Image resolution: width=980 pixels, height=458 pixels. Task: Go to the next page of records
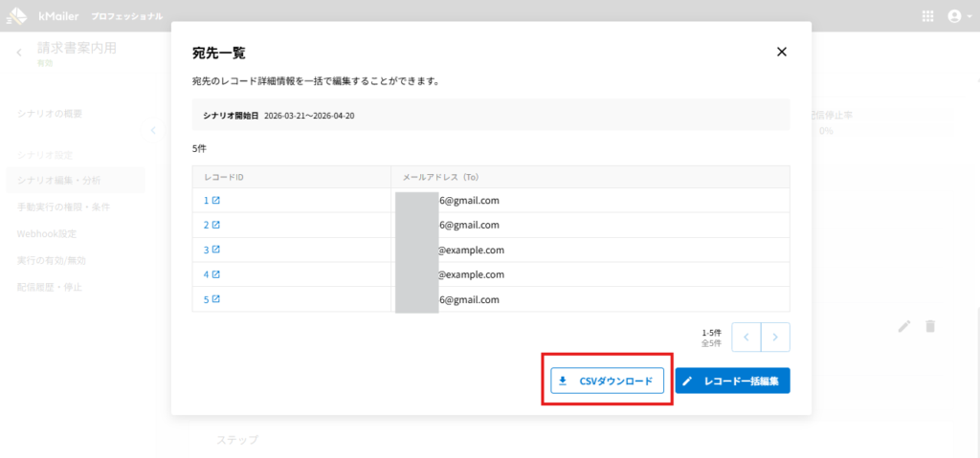pos(776,338)
